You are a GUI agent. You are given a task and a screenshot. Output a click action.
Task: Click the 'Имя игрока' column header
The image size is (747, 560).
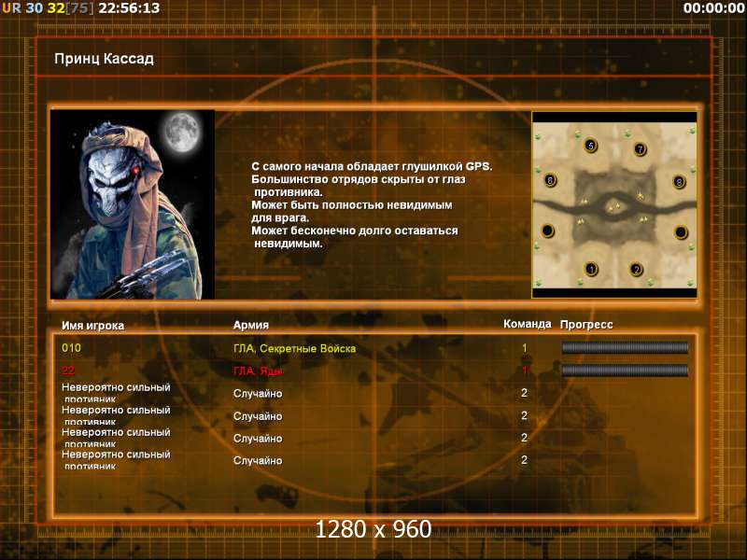click(x=92, y=326)
